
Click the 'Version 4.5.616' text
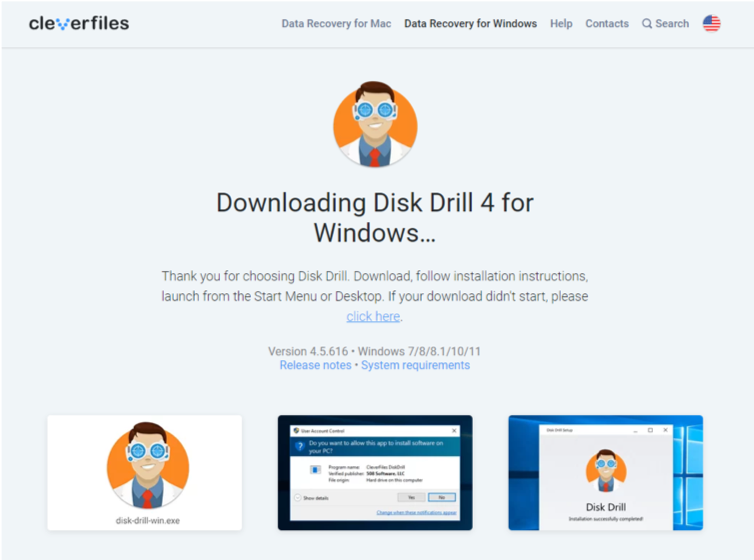coord(308,351)
